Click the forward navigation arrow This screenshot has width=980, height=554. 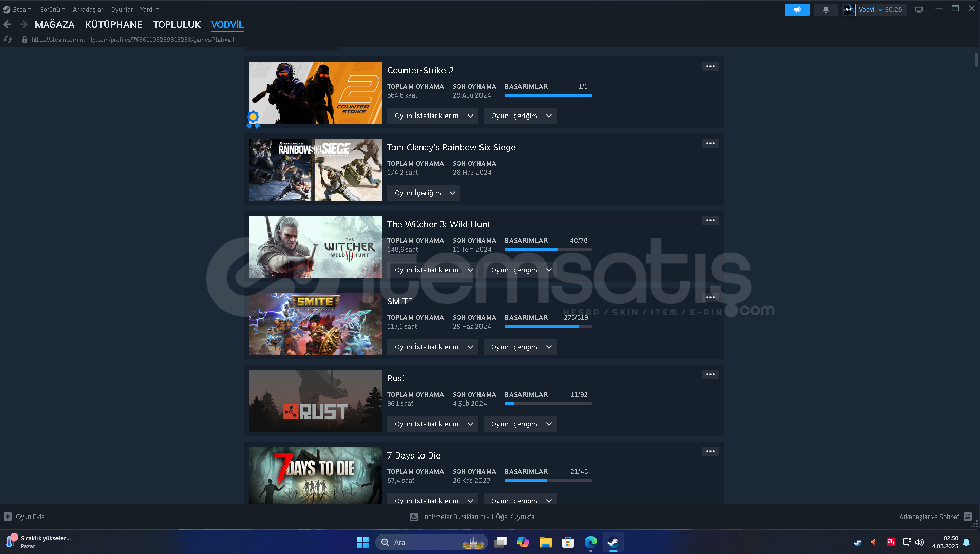23,24
